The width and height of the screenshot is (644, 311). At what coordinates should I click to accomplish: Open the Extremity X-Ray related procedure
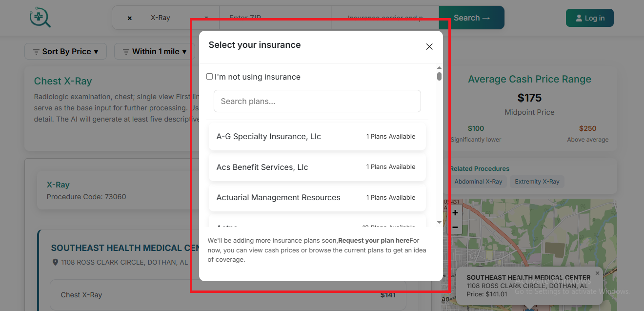[x=537, y=182]
